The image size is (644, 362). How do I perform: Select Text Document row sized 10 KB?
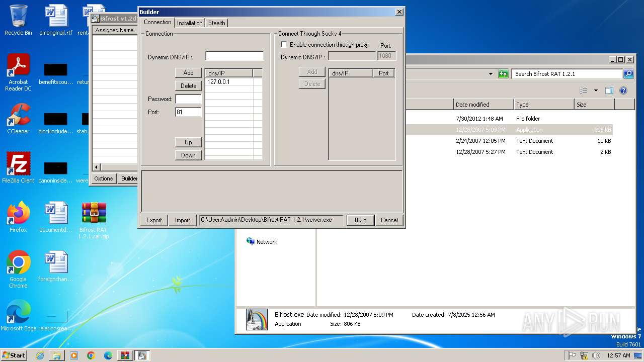point(508,141)
